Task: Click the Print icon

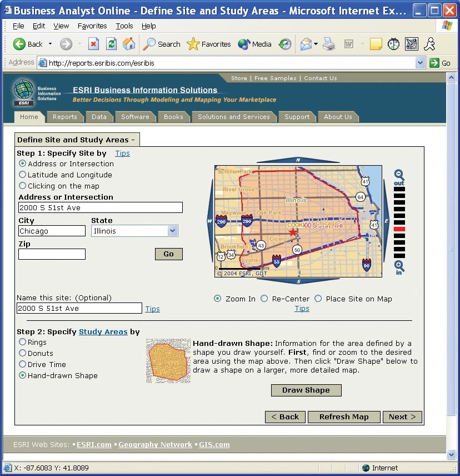Action: (329, 44)
